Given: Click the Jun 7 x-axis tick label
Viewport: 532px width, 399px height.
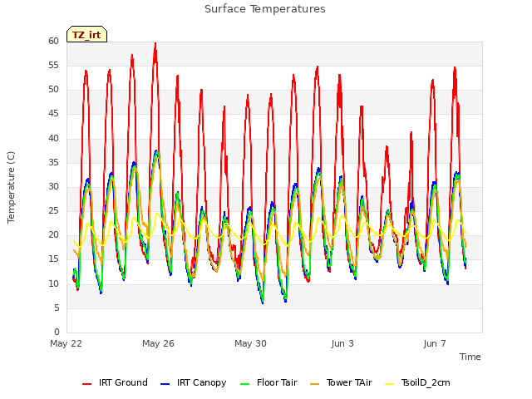Looking at the screenshot, I should (x=435, y=343).
